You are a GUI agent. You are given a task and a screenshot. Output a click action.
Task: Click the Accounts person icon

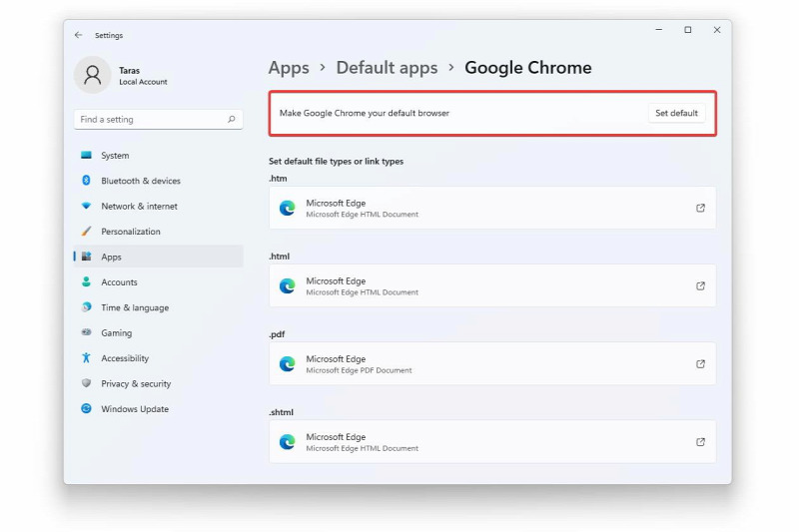[x=86, y=281]
